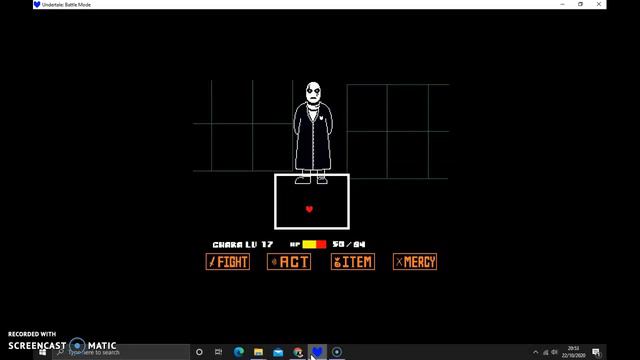This screenshot has width=640, height=360.
Task: Click the enemy character sprite
Action: [x=313, y=133]
